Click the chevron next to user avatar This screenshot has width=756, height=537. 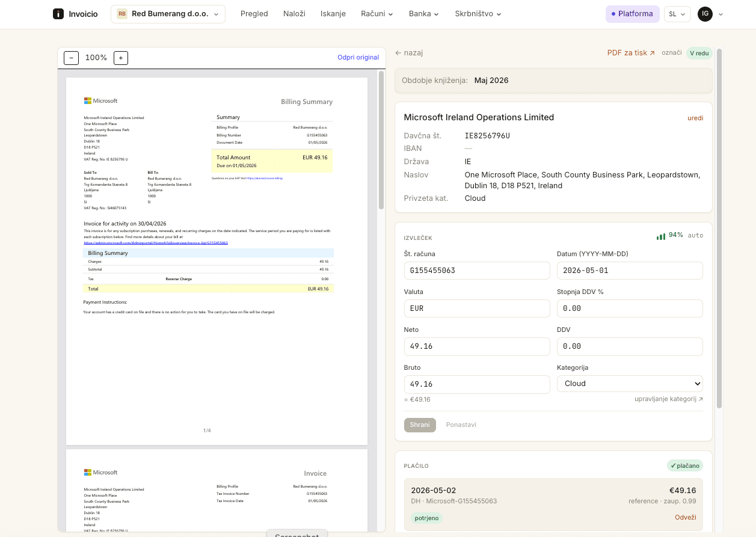point(721,14)
